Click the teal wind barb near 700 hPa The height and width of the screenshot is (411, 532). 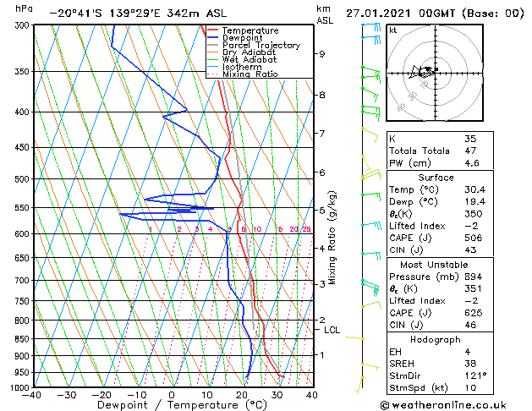(x=370, y=287)
